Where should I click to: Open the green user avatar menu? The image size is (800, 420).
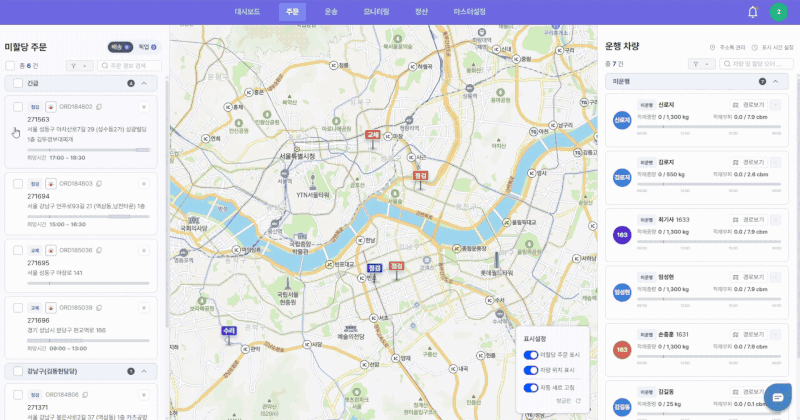[778, 12]
